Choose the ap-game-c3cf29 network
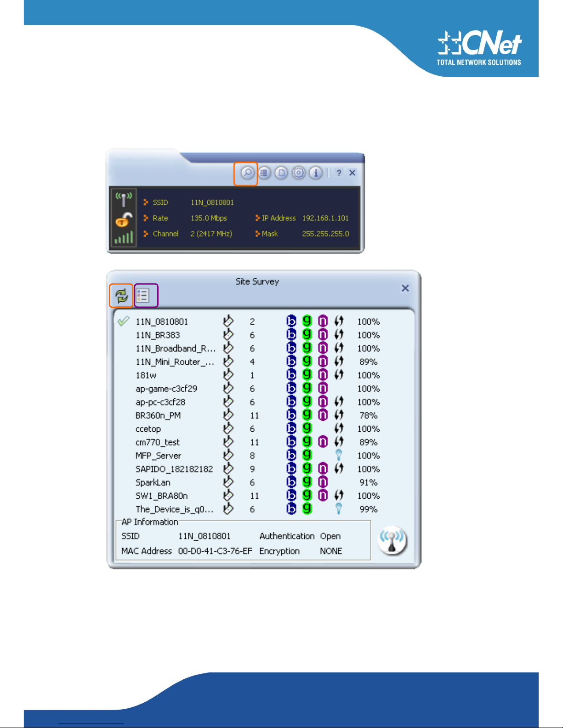 pos(166,389)
